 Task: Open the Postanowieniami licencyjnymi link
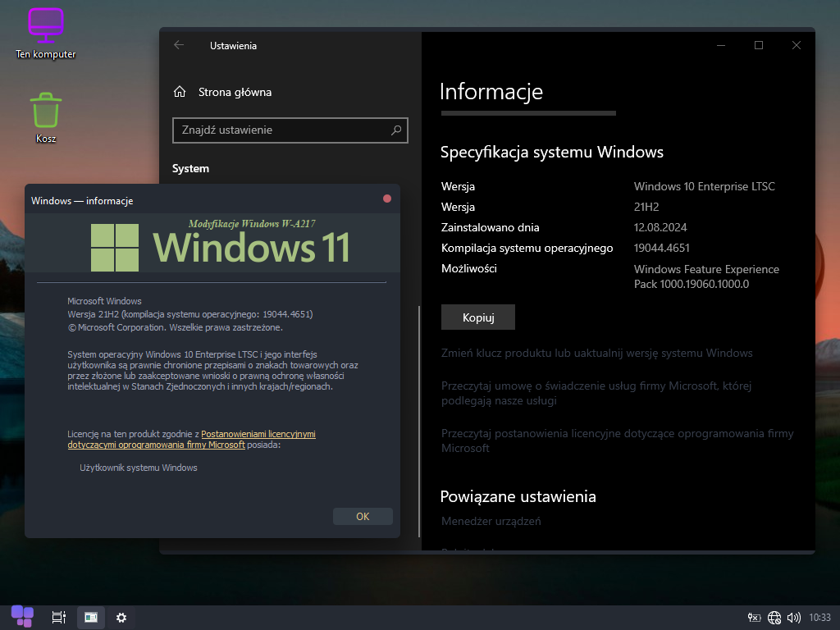coord(258,434)
